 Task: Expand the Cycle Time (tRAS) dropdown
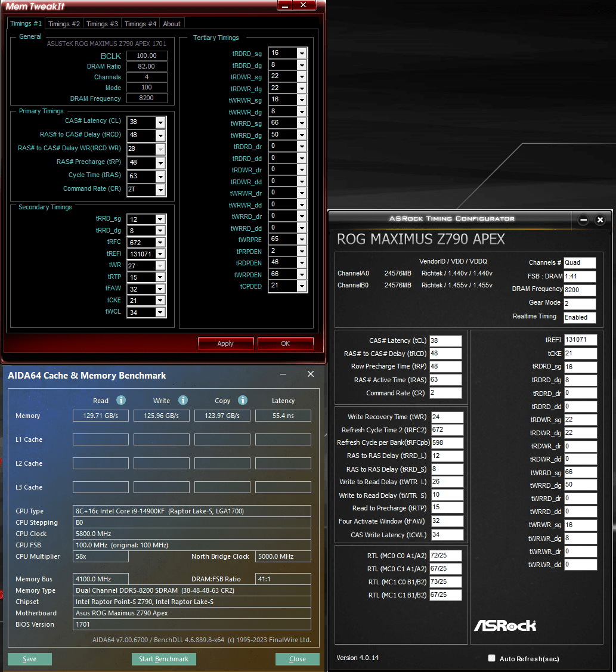(160, 176)
